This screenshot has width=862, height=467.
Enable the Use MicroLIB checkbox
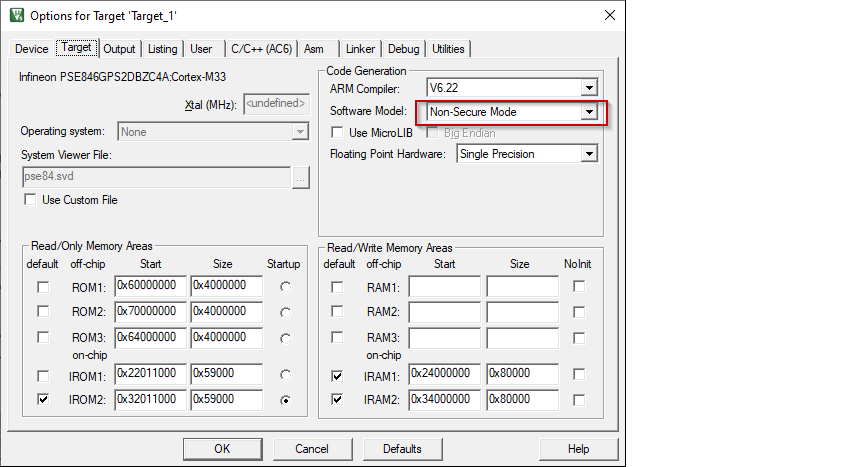point(337,133)
